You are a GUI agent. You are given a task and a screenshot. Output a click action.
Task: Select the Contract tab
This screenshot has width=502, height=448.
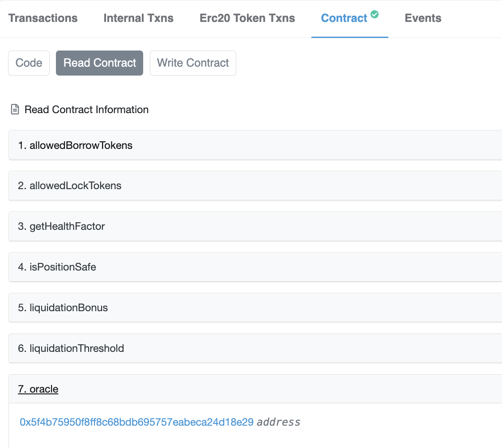[x=344, y=18]
